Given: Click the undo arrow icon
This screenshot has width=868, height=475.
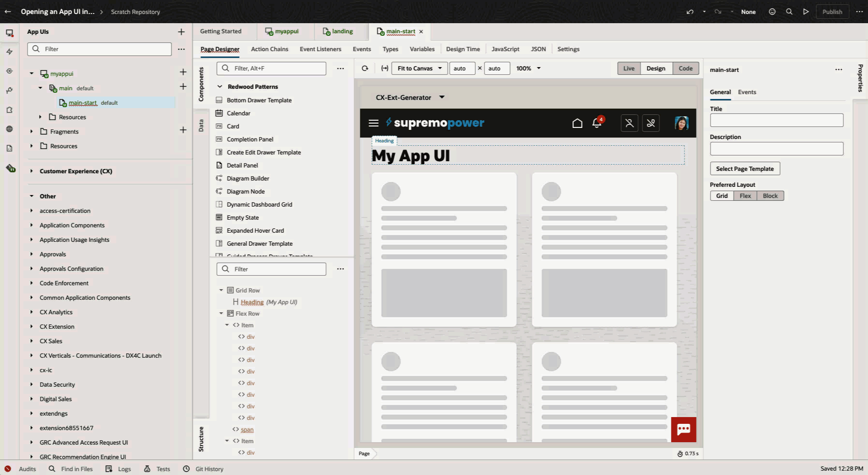Looking at the screenshot, I should [x=690, y=12].
